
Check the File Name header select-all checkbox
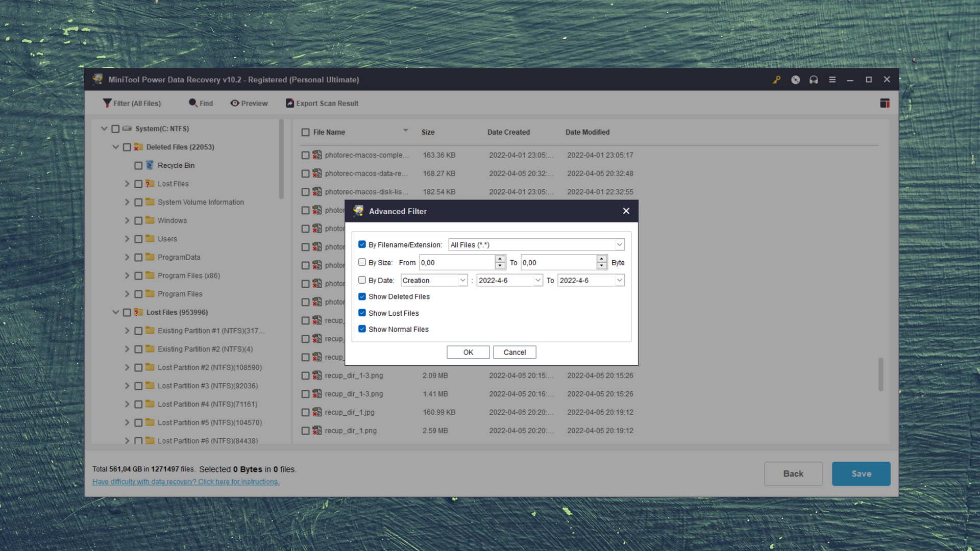tap(305, 132)
